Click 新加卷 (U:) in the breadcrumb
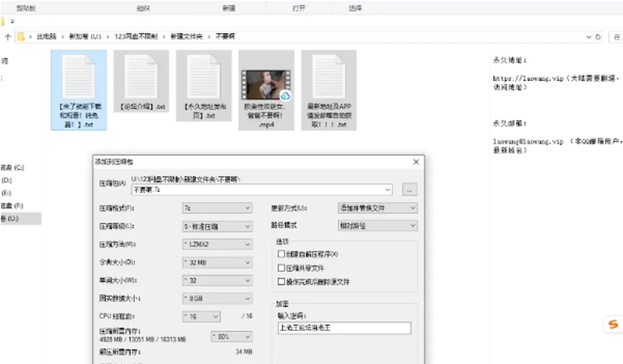Image resolution: width=623 pixels, height=364 pixels. tap(85, 36)
